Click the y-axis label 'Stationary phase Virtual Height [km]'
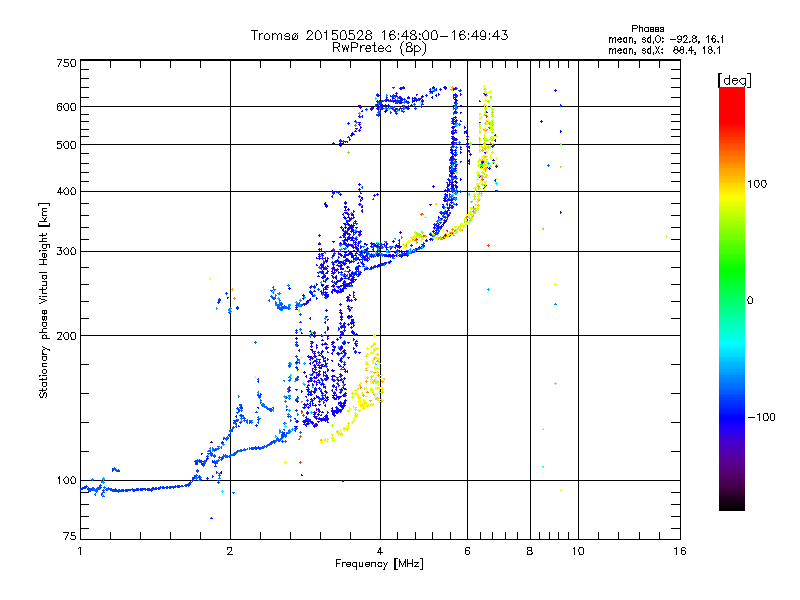Image resolution: width=800 pixels, height=600 pixels. (43, 301)
